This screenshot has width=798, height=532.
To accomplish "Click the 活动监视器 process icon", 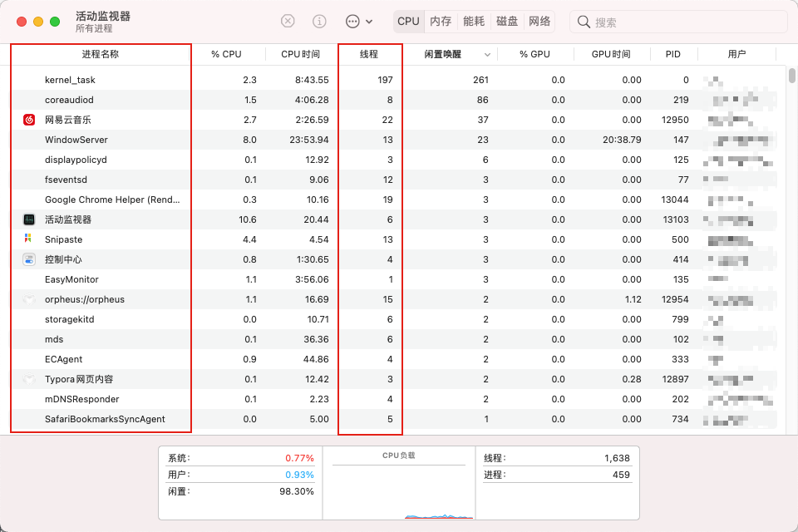I will [x=29, y=219].
